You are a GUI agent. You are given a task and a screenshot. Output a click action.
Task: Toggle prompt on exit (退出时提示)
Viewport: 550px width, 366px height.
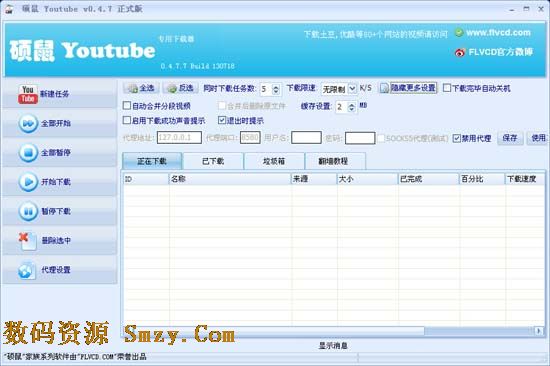point(222,120)
